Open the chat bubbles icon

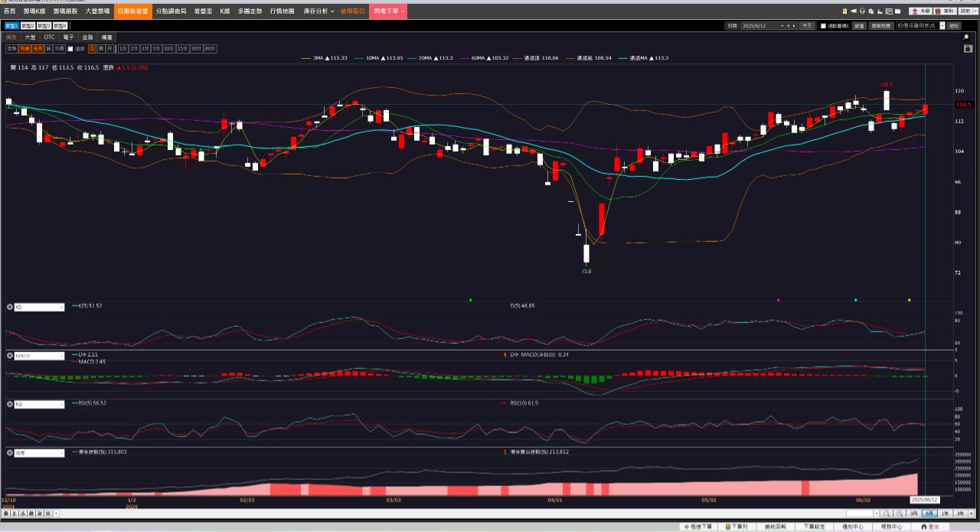pos(871,11)
